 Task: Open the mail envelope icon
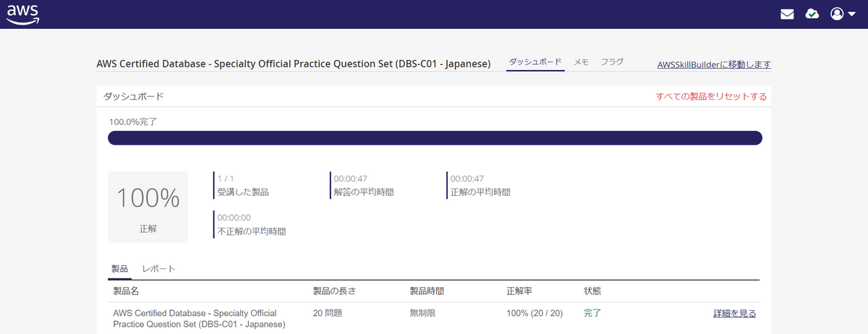[x=787, y=14]
